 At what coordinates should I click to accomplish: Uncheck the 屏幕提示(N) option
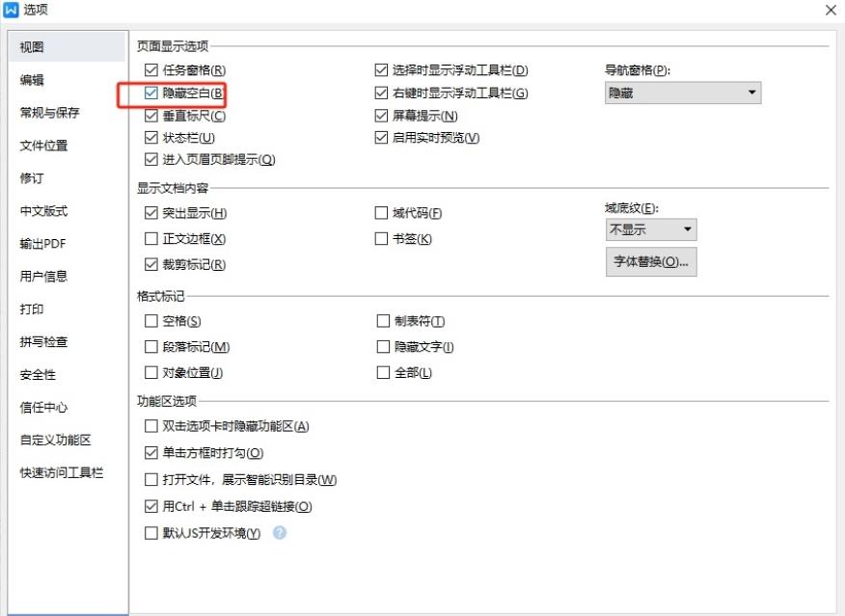381,116
